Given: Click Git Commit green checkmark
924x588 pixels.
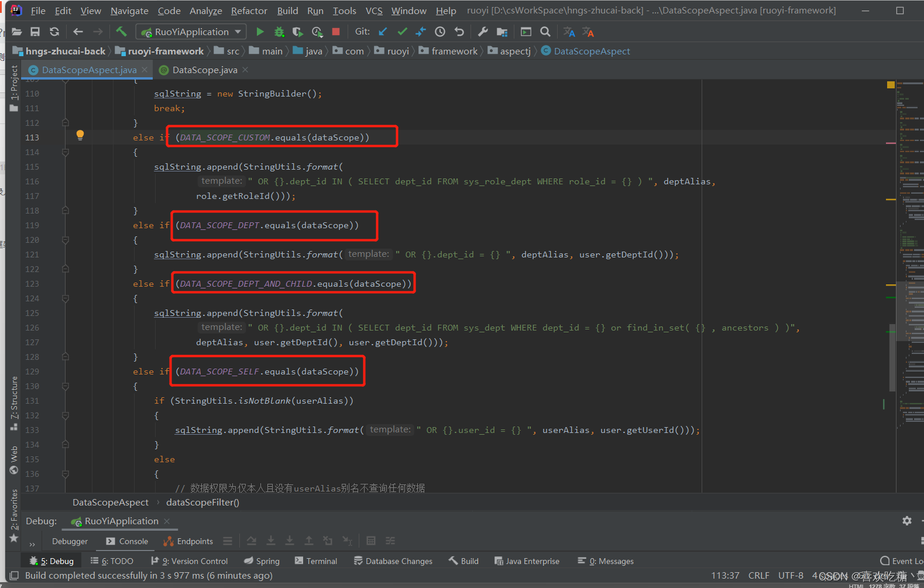Looking at the screenshot, I should pos(402,32).
